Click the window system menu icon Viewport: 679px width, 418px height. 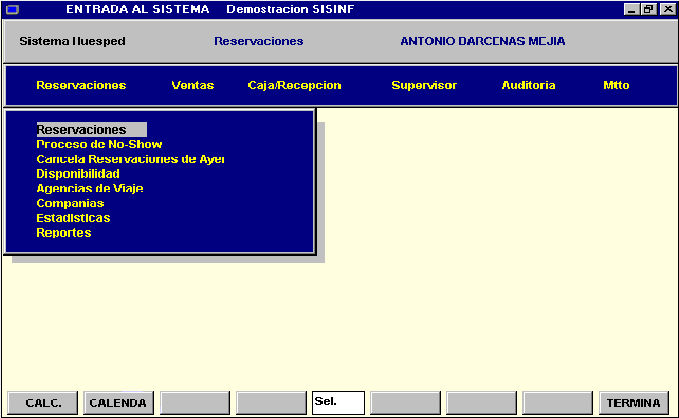click(x=10, y=9)
